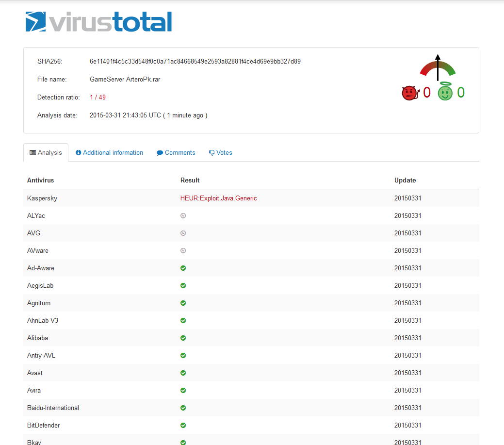Click the green check for Alibaba

[x=183, y=338]
